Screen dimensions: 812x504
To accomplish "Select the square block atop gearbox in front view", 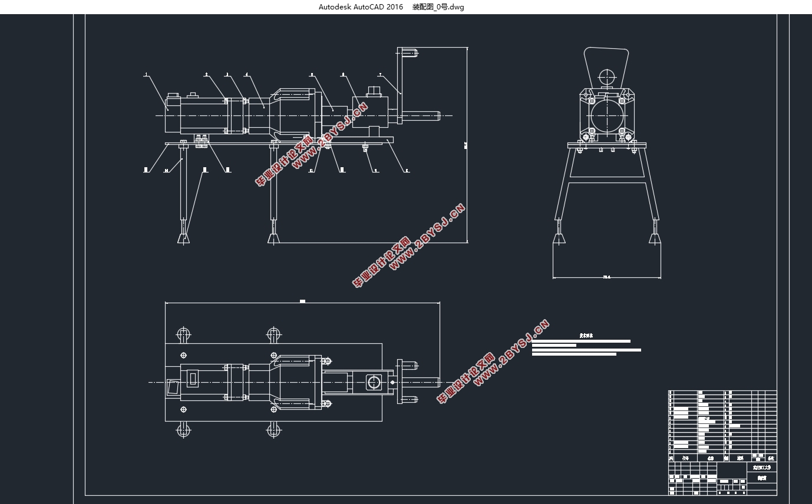I will [x=375, y=91].
